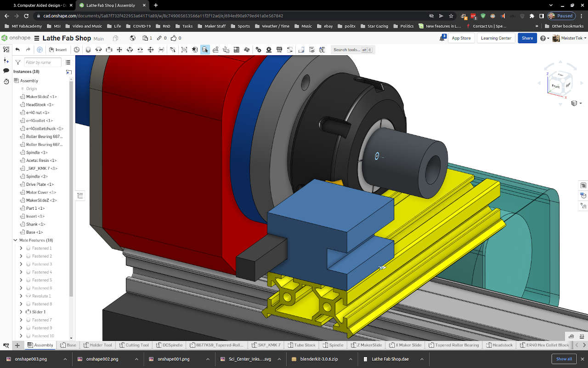The height and width of the screenshot is (368, 588).
Task: Expand the Fastened 2 mate
Action: (21, 256)
